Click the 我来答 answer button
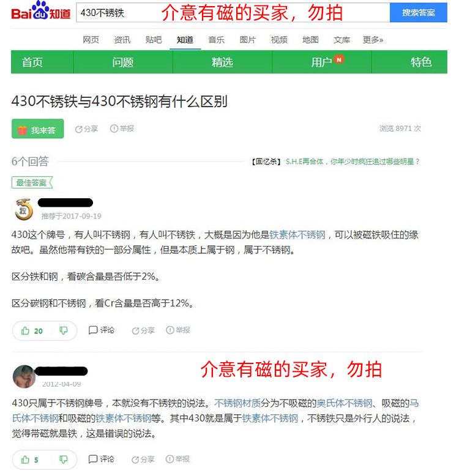The width and height of the screenshot is (459, 476). 38,128
